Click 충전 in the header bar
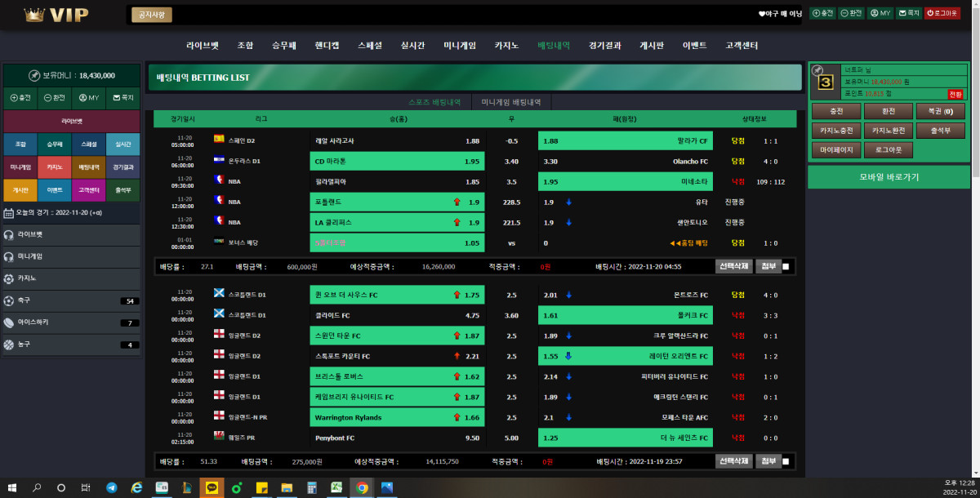The image size is (980, 498). coord(823,13)
